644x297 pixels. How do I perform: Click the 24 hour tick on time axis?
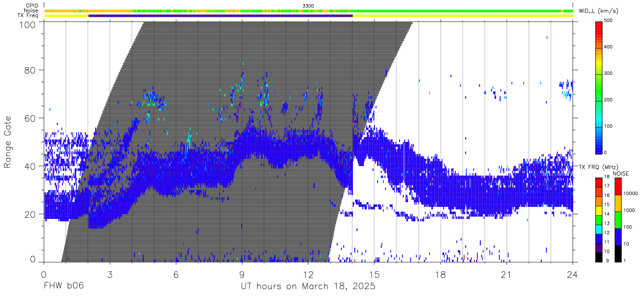573,274
